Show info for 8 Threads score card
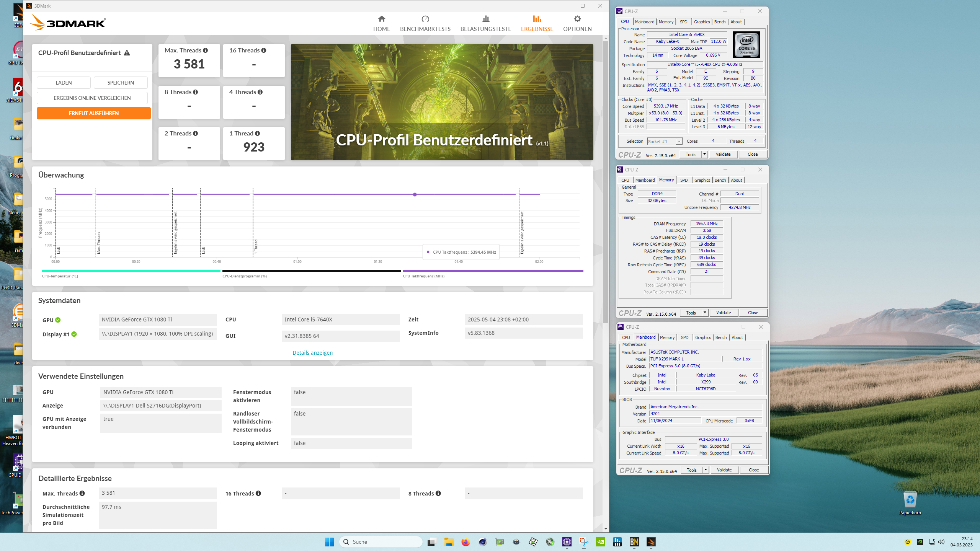The image size is (980, 551). 196,92
